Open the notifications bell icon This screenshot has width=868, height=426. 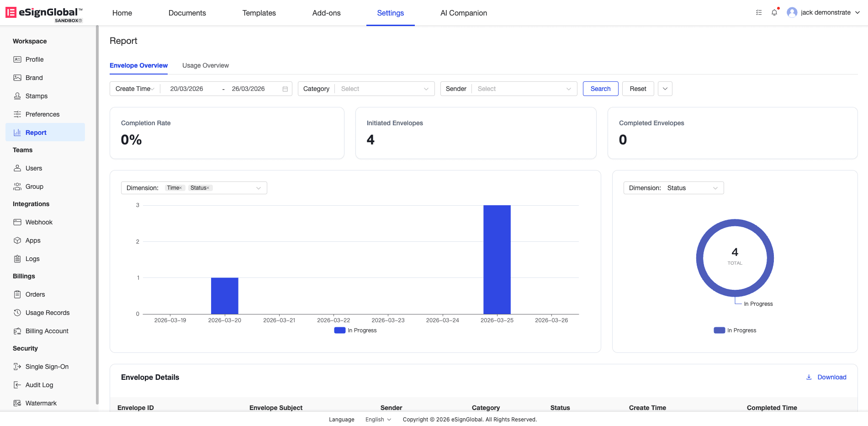774,12
